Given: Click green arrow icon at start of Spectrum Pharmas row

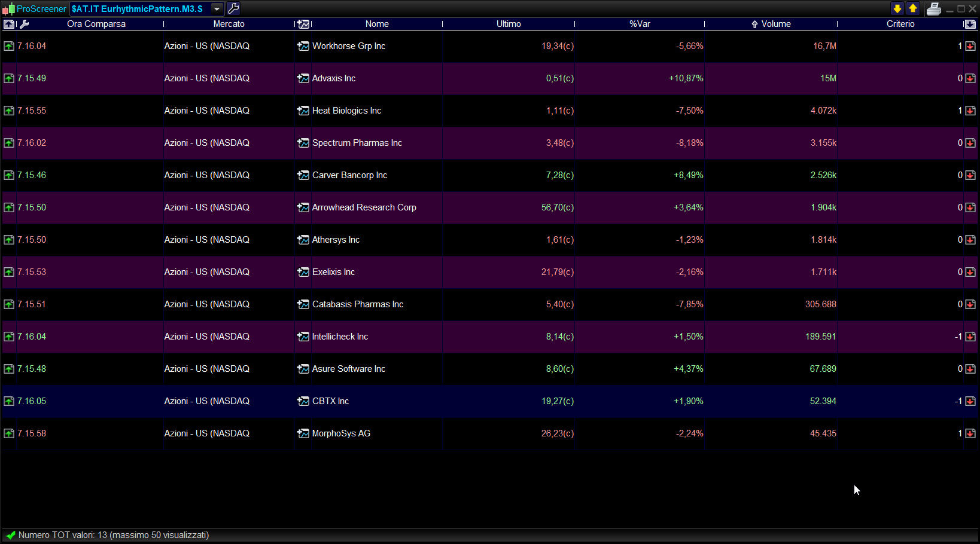Looking at the screenshot, I should (9, 143).
